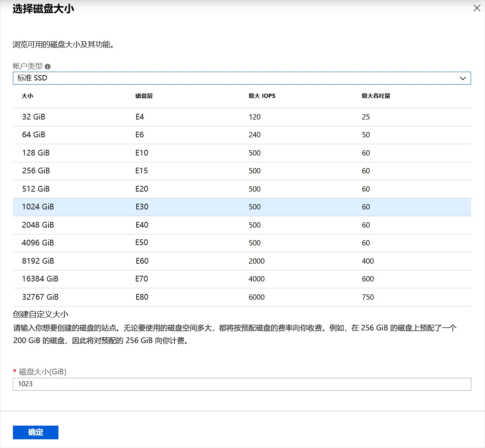Select the 32767 GiB size row
485x448 pixels.
click(x=242, y=297)
